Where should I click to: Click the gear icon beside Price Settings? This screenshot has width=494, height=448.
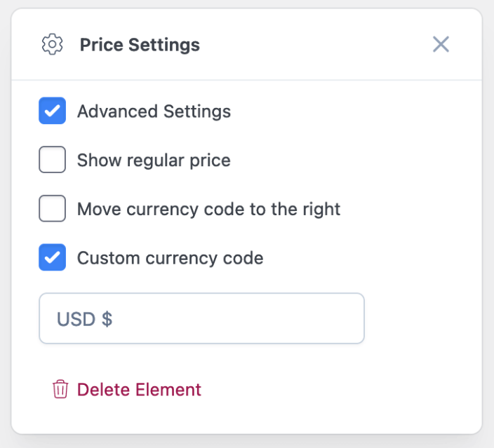click(x=52, y=45)
